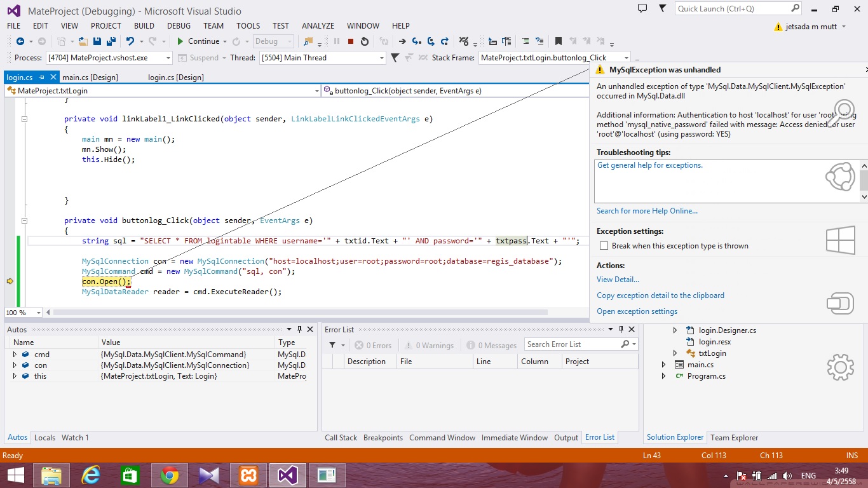The image size is (868, 488).
Task: Expand the con variable in Autos
Action: (x=15, y=365)
